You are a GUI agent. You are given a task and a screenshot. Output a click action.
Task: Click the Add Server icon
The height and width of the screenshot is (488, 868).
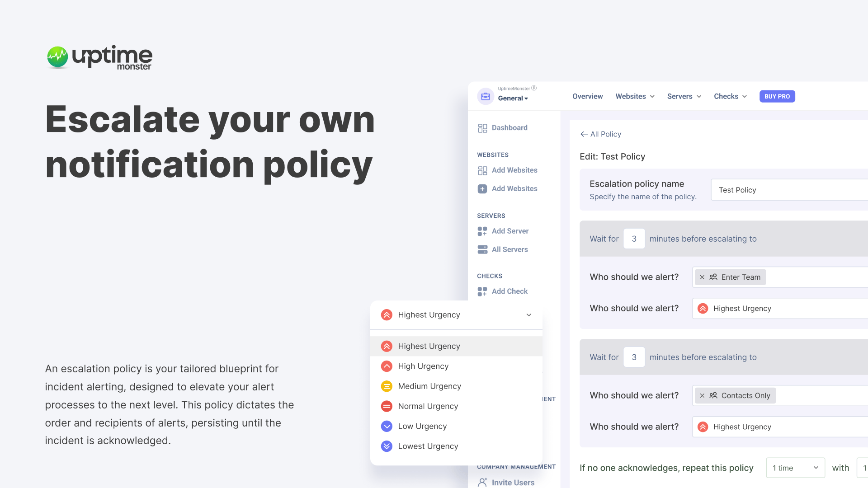[x=482, y=231]
